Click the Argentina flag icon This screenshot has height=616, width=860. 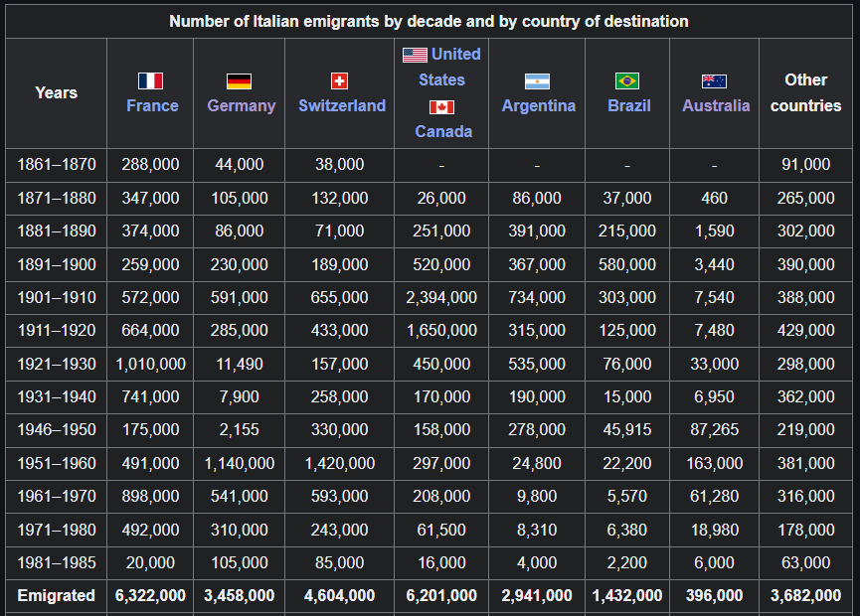point(537,80)
